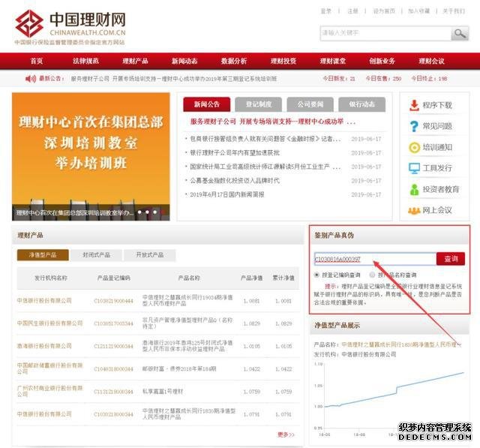Click the monitor icon for 工具发行

(x=414, y=168)
